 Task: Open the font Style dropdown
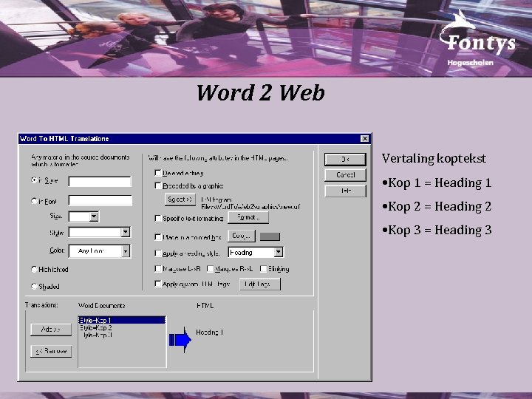coord(126,232)
